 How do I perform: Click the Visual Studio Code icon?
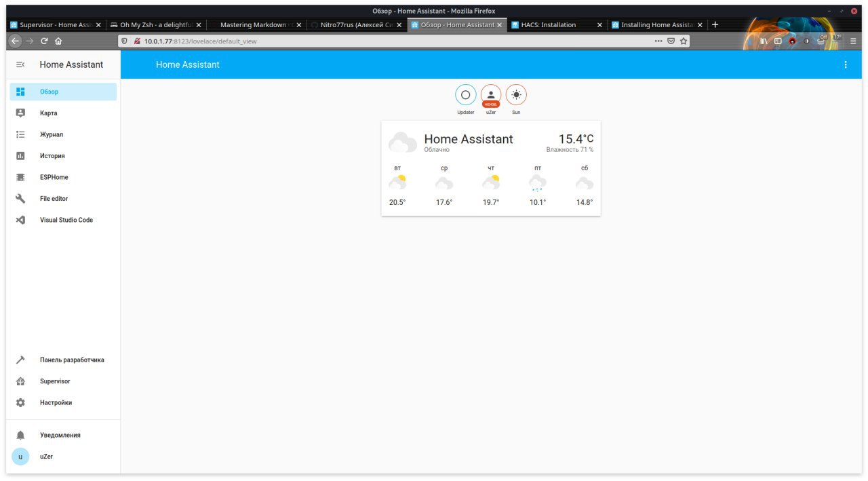20,220
